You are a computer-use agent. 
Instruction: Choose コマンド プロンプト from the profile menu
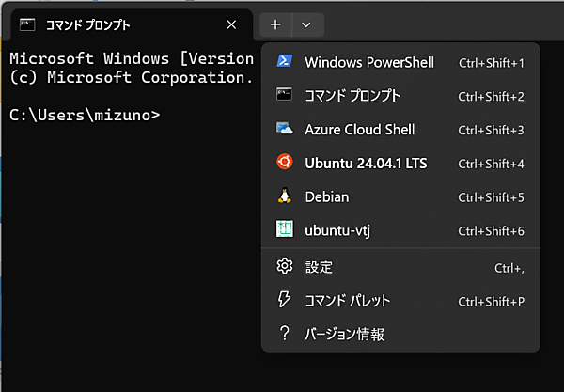352,96
